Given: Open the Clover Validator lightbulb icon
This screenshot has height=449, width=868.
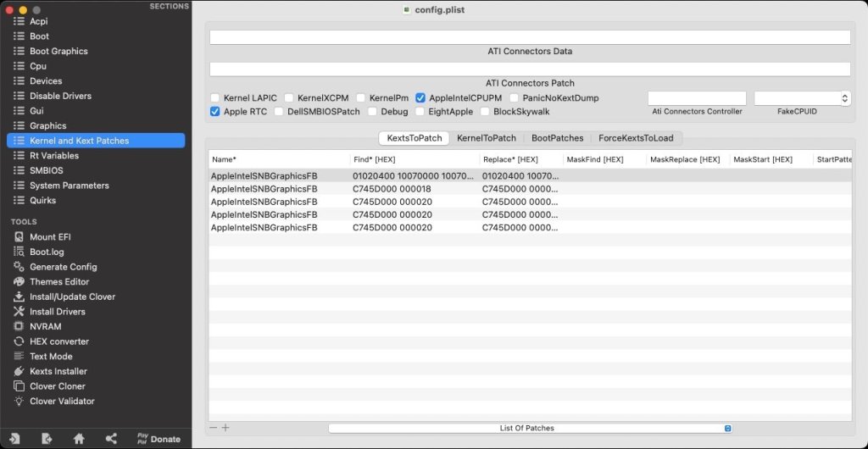Looking at the screenshot, I should (x=19, y=401).
